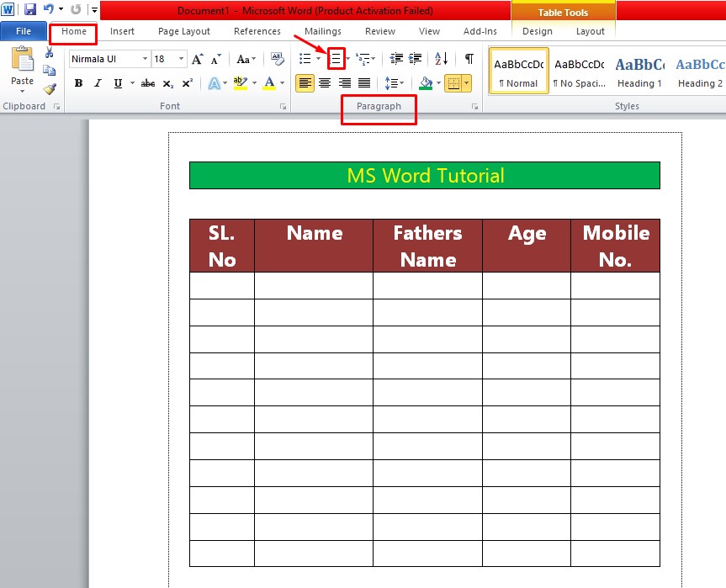This screenshot has height=588, width=726.
Task: Click the Sort A-Z icon
Action: pyautogui.click(x=442, y=59)
